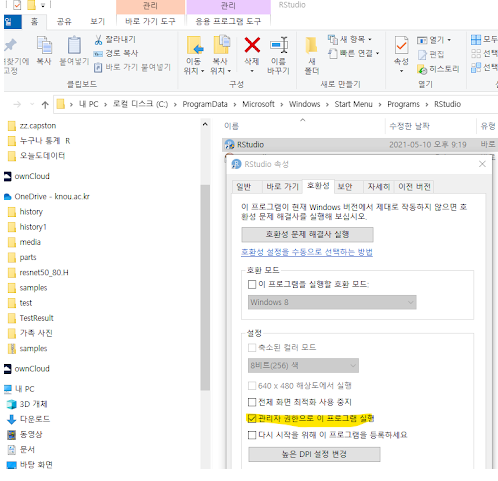Click the Properties (속성) checkmark icon
The image size is (498, 481).
click(x=401, y=45)
